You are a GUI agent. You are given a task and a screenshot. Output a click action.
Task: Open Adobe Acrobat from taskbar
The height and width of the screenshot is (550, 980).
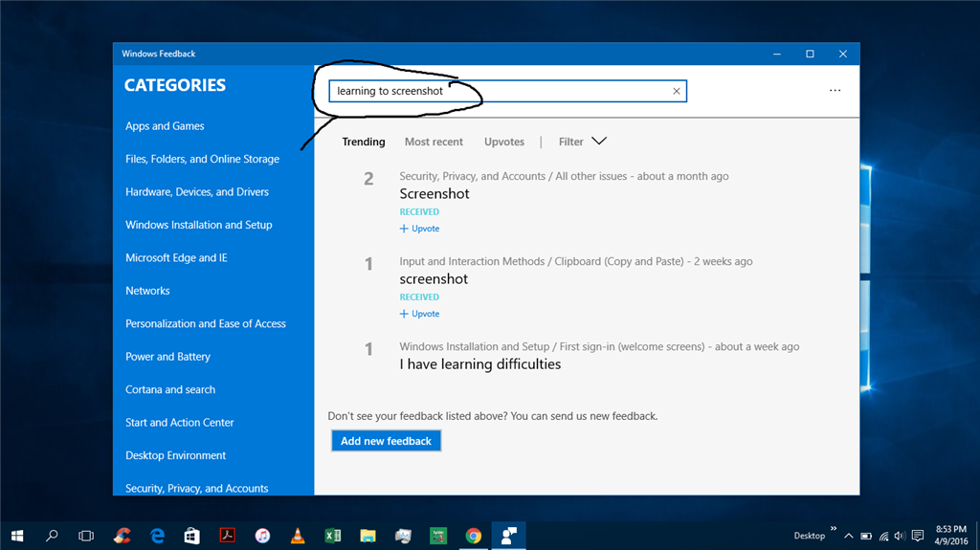228,536
